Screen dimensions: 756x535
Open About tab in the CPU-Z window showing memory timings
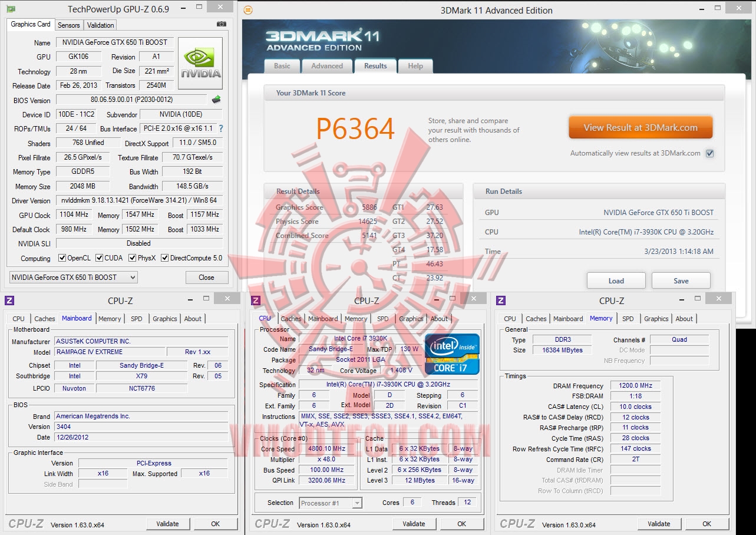click(x=684, y=319)
